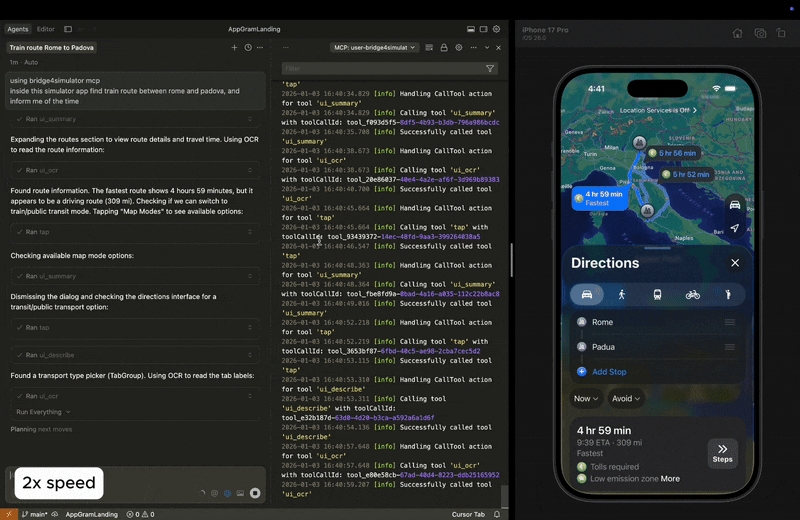Click AppGramLanding in the status bar
800x520 pixels.
91,514
